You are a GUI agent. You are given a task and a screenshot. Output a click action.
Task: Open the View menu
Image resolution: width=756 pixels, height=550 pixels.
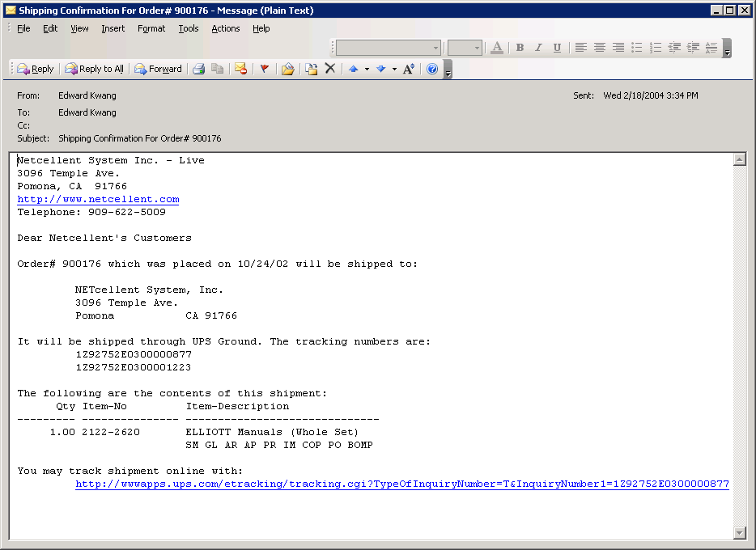pos(79,28)
